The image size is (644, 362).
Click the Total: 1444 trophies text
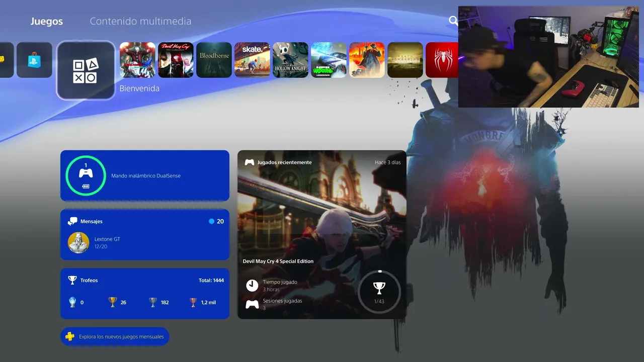pos(211,280)
